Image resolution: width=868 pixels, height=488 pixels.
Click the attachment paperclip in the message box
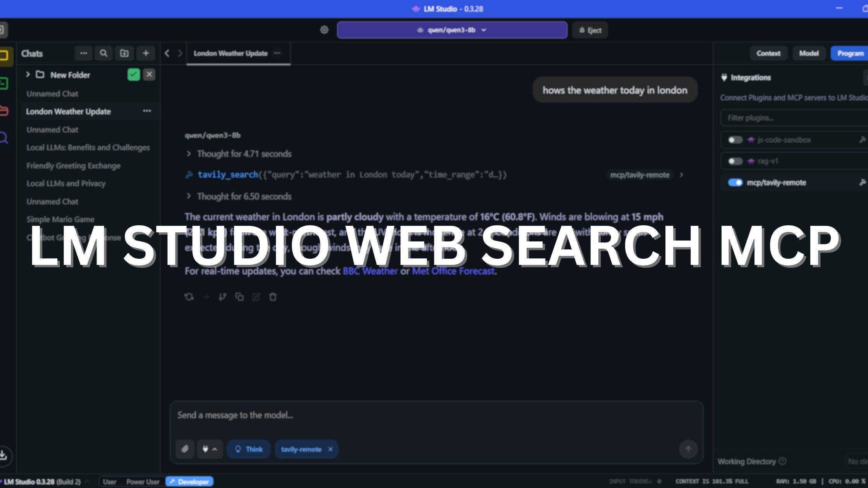click(x=185, y=449)
